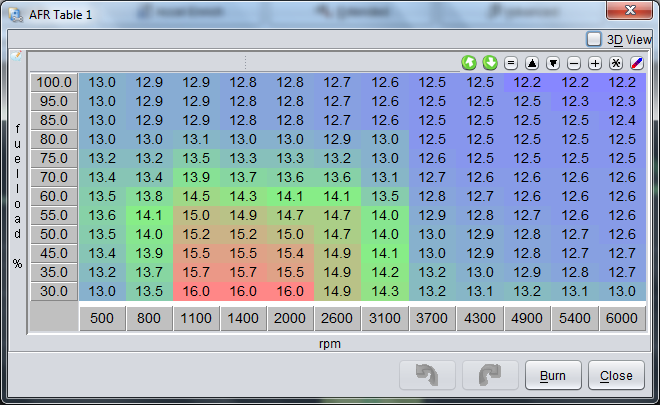Image resolution: width=660 pixels, height=405 pixels.
Task: Click the Close button
Action: (x=616, y=375)
